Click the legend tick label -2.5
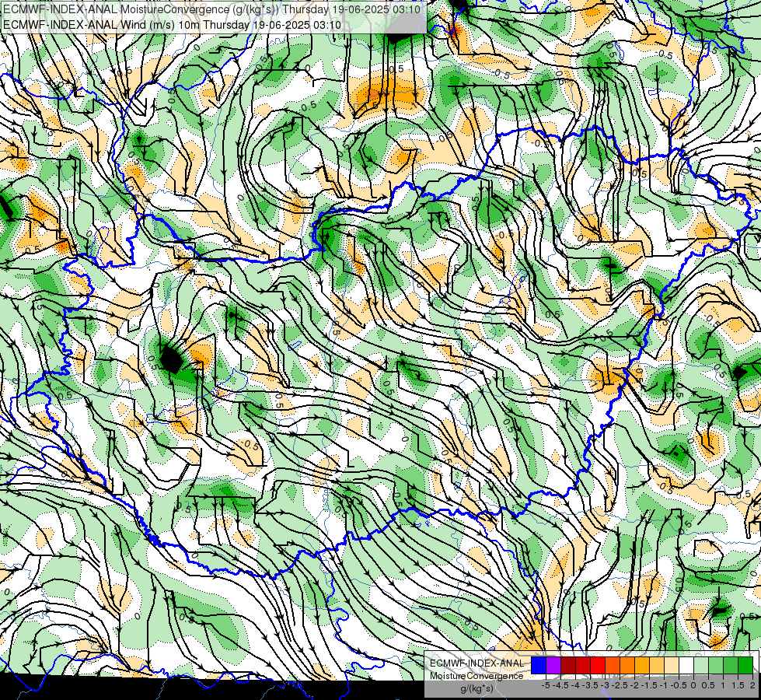761x700 pixels. (x=620, y=685)
